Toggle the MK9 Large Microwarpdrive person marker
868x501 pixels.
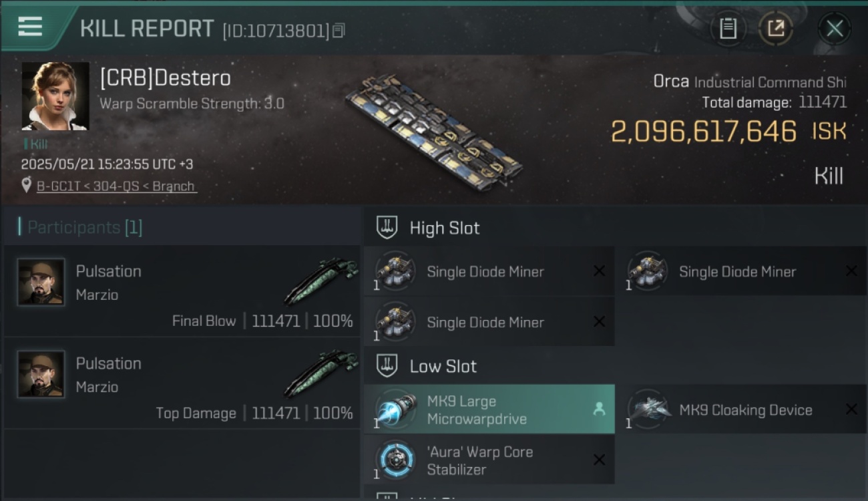coord(599,409)
